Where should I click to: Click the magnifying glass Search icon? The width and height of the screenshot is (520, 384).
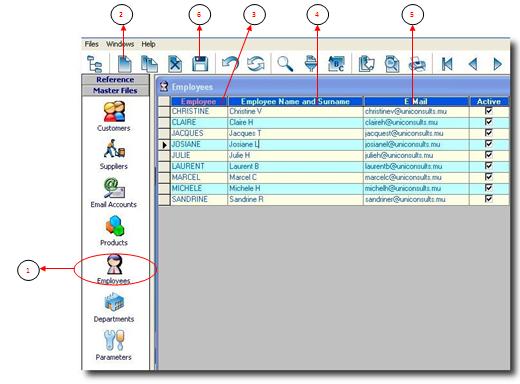pyautogui.click(x=285, y=64)
